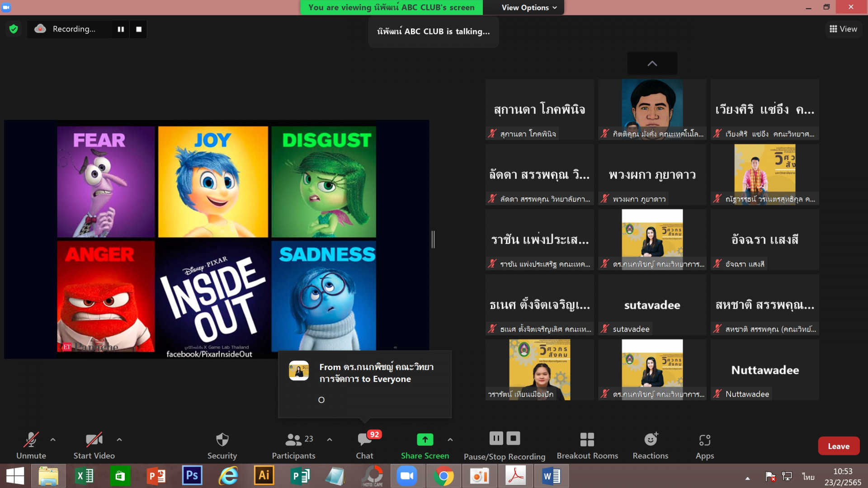Open Word from the taskbar
Screen dimensions: 868x488
point(552,476)
